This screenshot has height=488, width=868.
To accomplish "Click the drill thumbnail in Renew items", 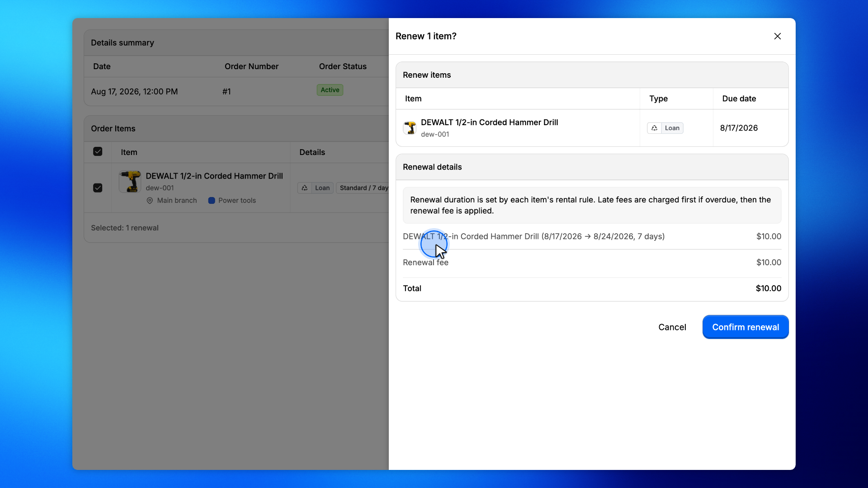I will pos(410,128).
